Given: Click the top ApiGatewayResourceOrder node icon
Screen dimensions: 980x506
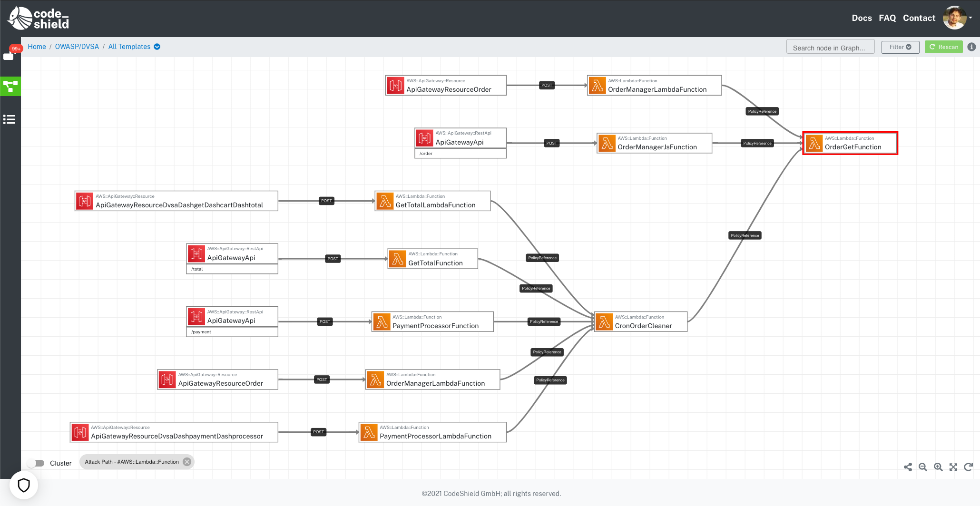Looking at the screenshot, I should 396,86.
